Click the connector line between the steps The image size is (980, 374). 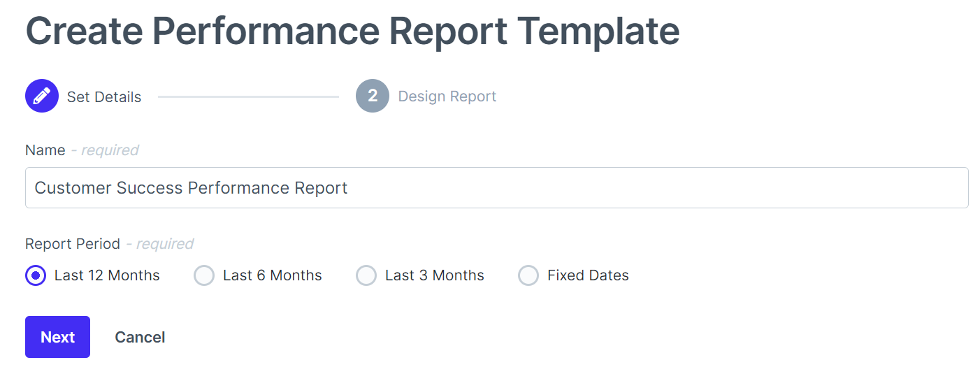pos(248,96)
